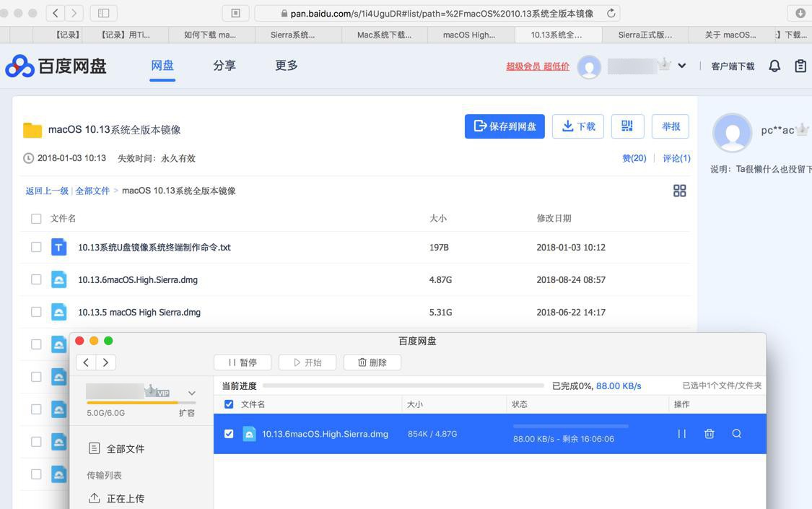
Task: Click 暂停 button in client toolbar
Action: [x=243, y=362]
